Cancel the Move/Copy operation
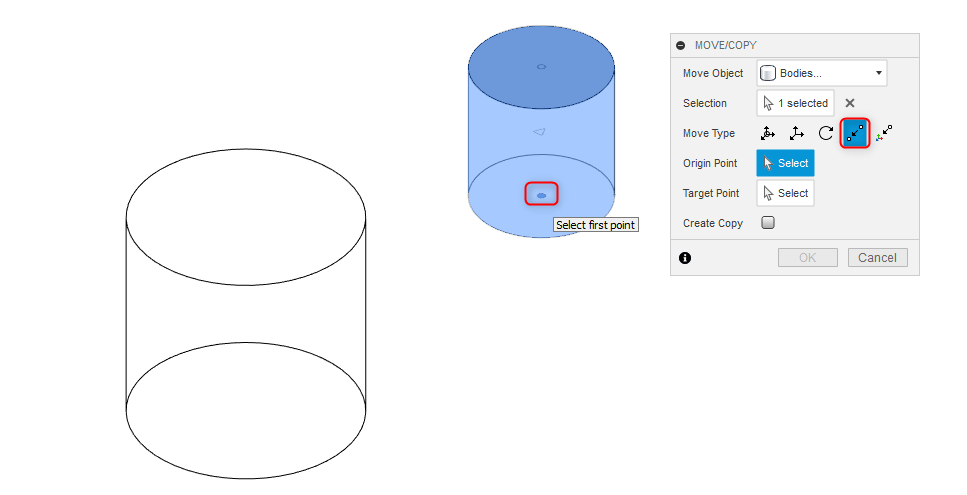Screen dimensions: 967x495 [877, 258]
